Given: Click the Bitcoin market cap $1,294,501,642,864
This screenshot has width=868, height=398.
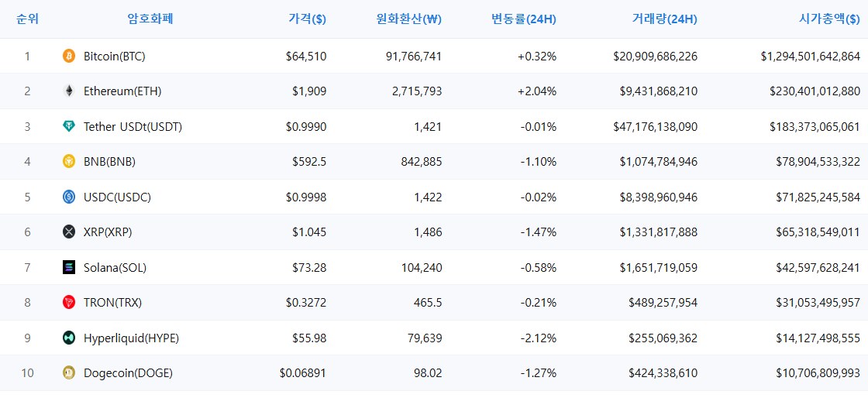Looking at the screenshot, I should [811, 56].
